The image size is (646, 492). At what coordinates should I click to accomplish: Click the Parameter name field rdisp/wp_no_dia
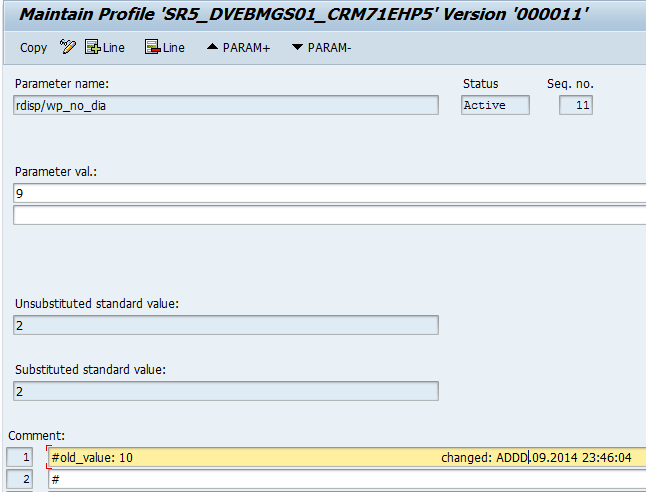tap(226, 105)
